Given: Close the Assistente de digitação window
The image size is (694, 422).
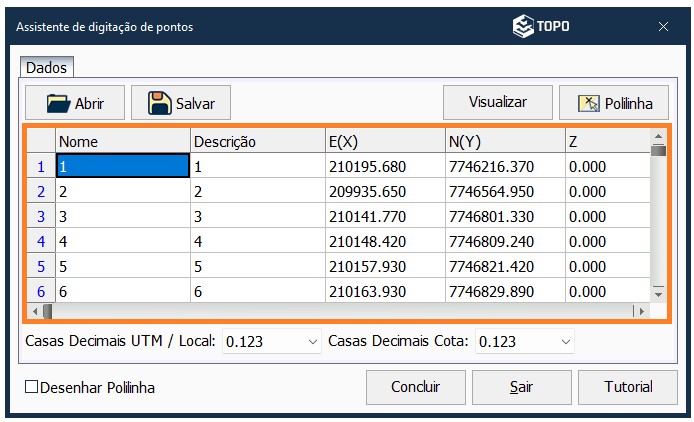Looking at the screenshot, I should (662, 27).
